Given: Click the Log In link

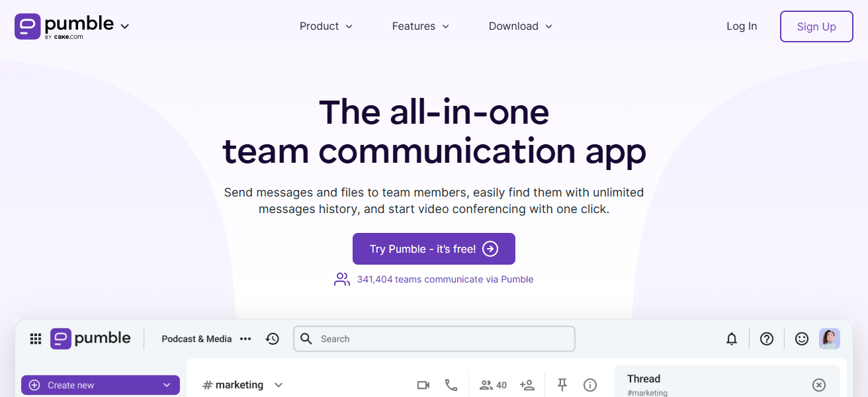Looking at the screenshot, I should click(742, 26).
